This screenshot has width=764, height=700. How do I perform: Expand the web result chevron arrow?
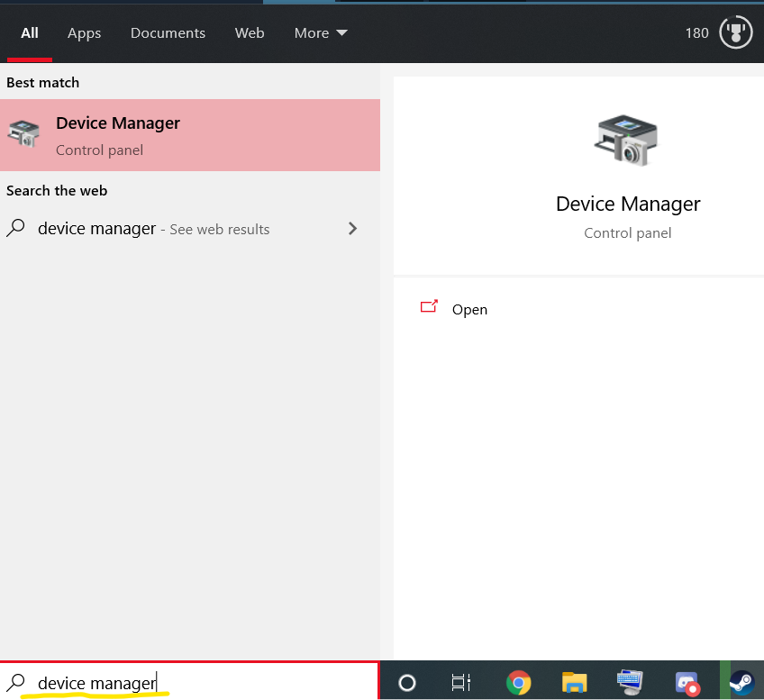[x=352, y=229]
